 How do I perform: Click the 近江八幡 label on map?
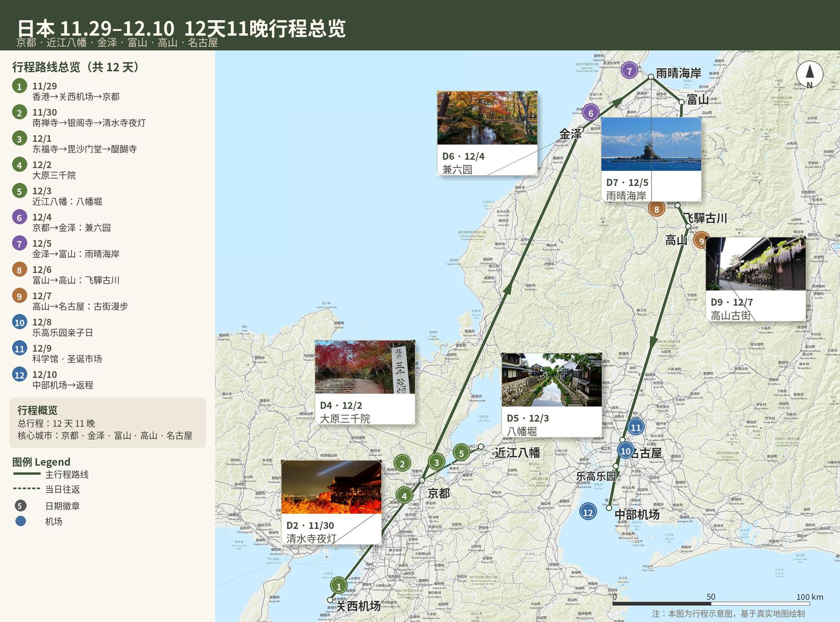pyautogui.click(x=517, y=452)
